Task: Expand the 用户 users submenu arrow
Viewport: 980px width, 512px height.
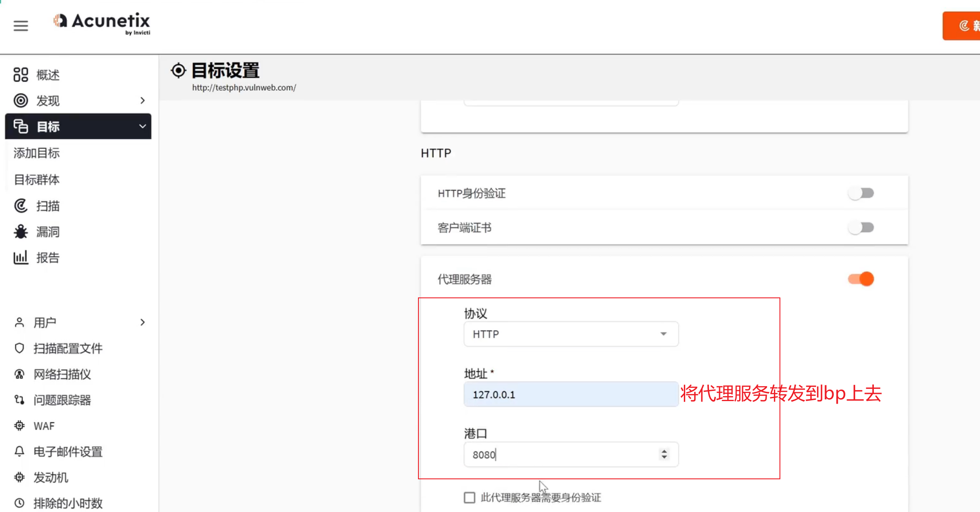Action: (x=143, y=322)
